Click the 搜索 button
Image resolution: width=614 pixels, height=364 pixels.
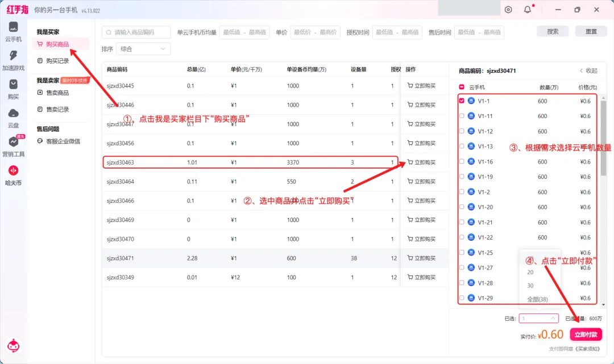pos(553,32)
